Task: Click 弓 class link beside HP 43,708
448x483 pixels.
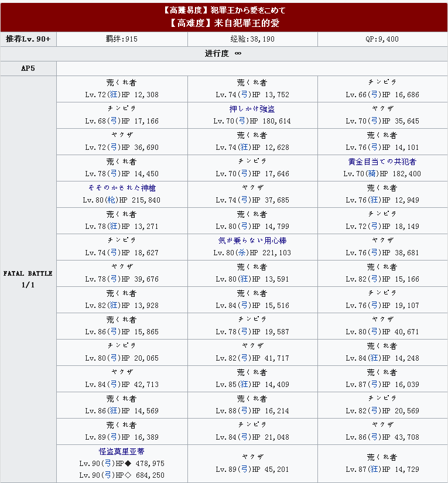Action: pyautogui.click(x=374, y=437)
